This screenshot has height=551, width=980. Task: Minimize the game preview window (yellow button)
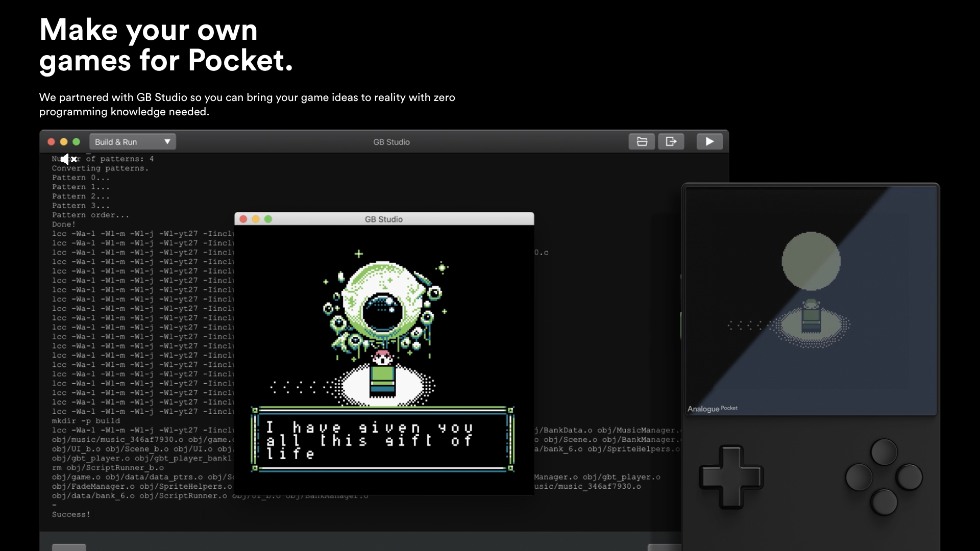click(x=256, y=219)
